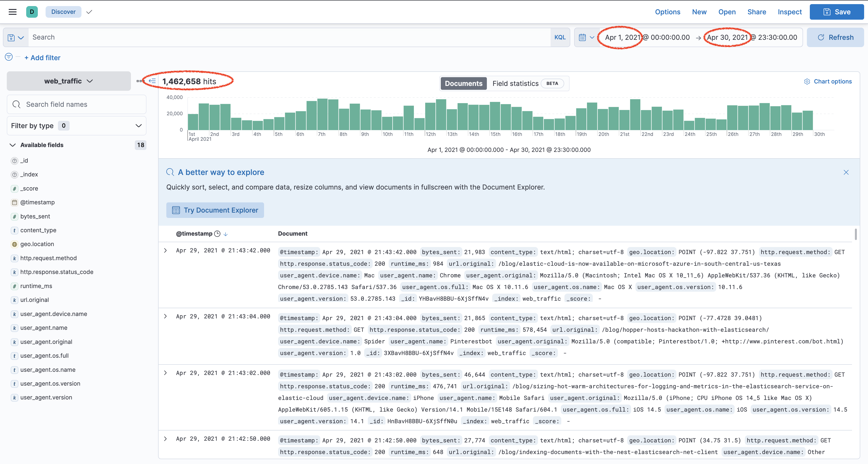Screen dimensions: 868x464
Task: Click the runtime_ms number type icon
Action: (15, 286)
